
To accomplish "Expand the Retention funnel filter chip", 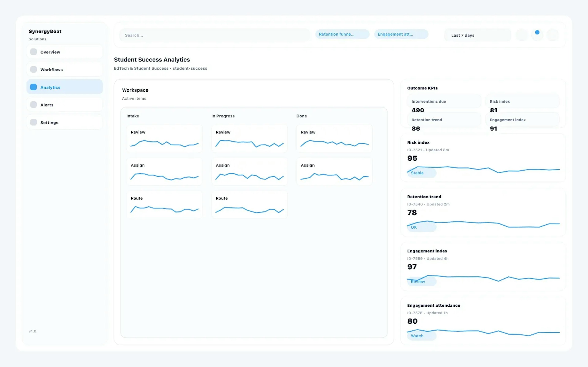I will point(342,34).
